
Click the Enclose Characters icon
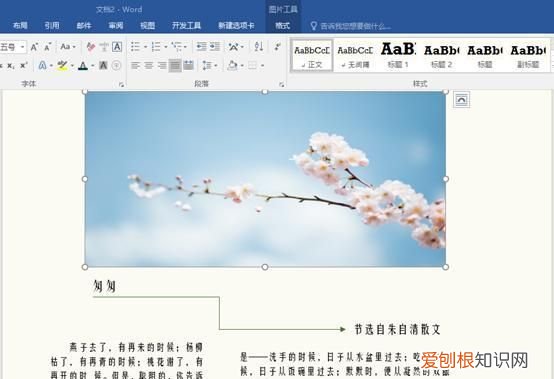116,65
